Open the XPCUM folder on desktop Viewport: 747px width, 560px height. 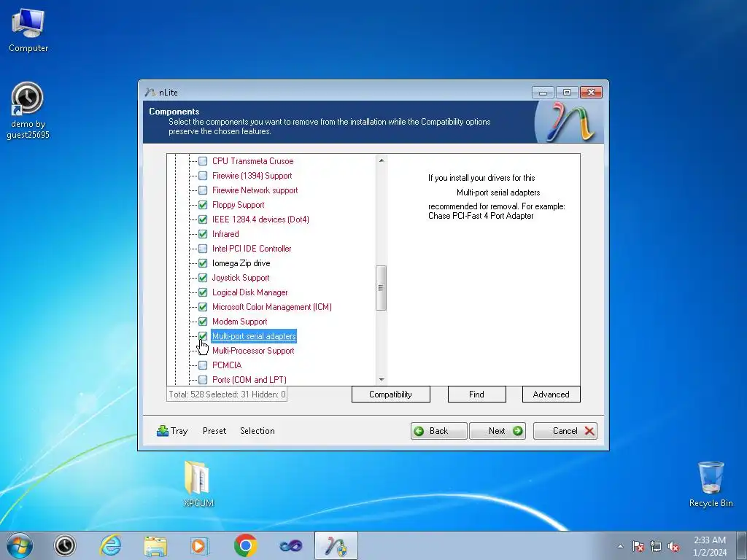point(198,483)
